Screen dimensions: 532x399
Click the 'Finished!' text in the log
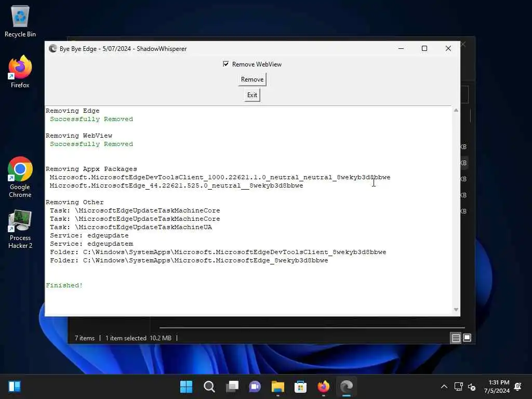point(64,285)
